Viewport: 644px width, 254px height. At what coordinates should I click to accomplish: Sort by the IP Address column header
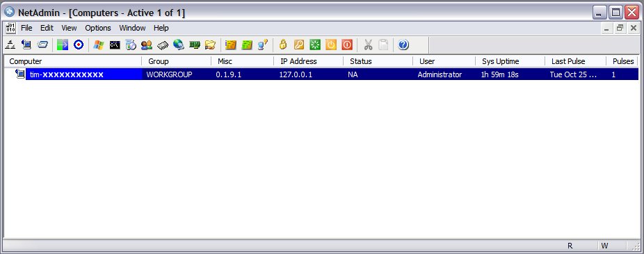pos(309,61)
